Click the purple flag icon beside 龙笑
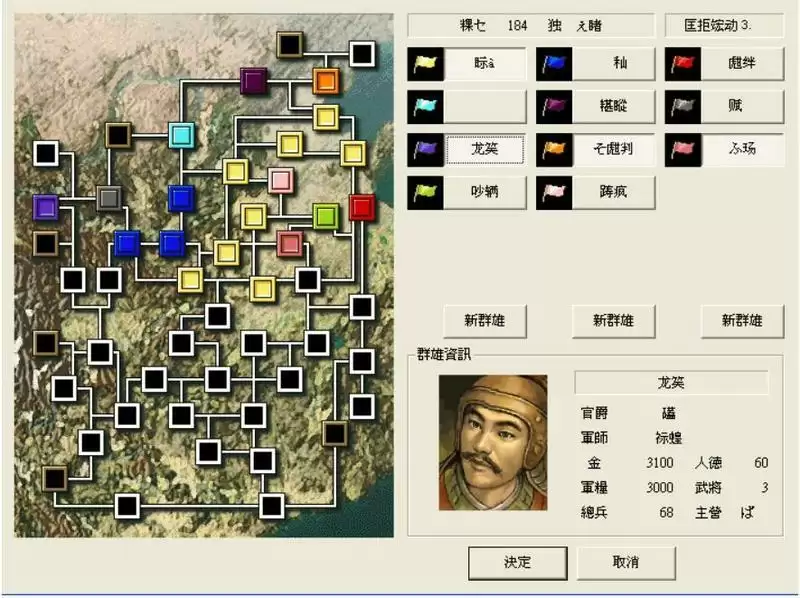 pyautogui.click(x=426, y=150)
